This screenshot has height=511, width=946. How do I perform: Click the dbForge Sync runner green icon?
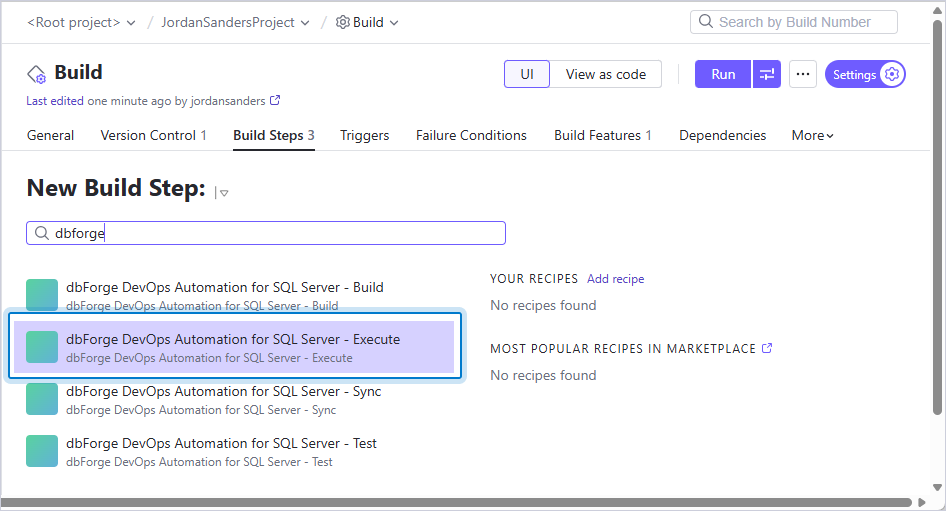tap(42, 399)
